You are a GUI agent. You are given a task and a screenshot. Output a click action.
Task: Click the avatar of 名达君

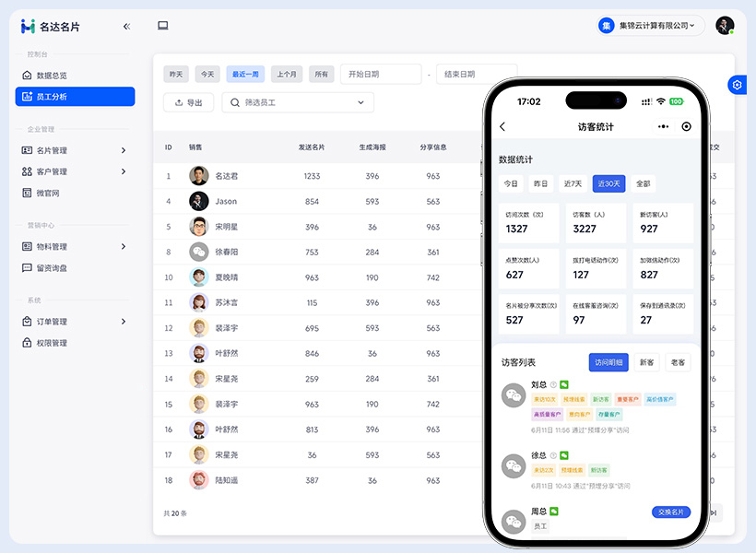(198, 176)
